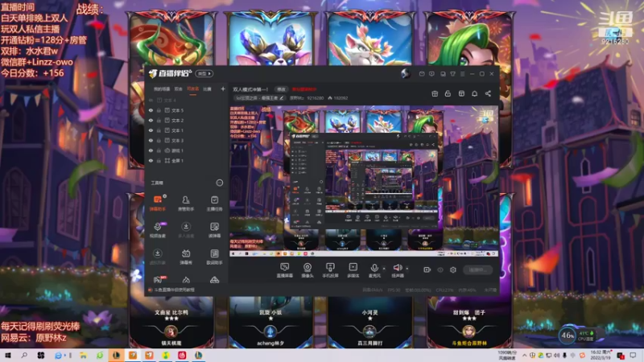Click the taskbar search magnifier
644x362 pixels.
(24, 356)
